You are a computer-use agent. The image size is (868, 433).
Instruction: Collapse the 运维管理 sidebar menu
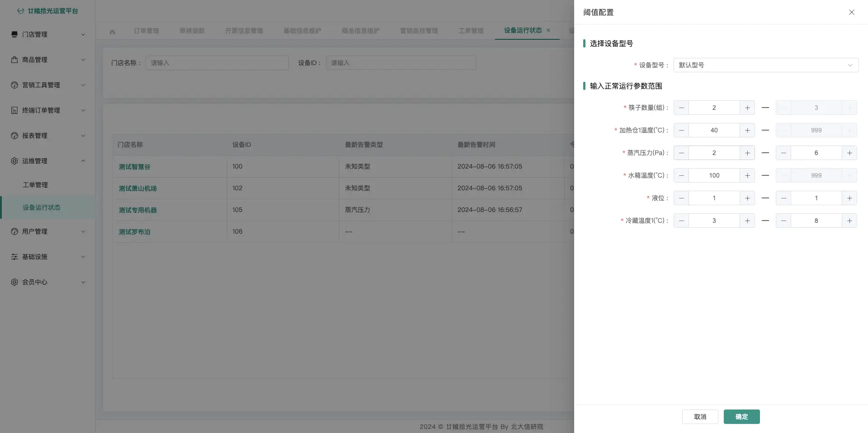pyautogui.click(x=47, y=161)
